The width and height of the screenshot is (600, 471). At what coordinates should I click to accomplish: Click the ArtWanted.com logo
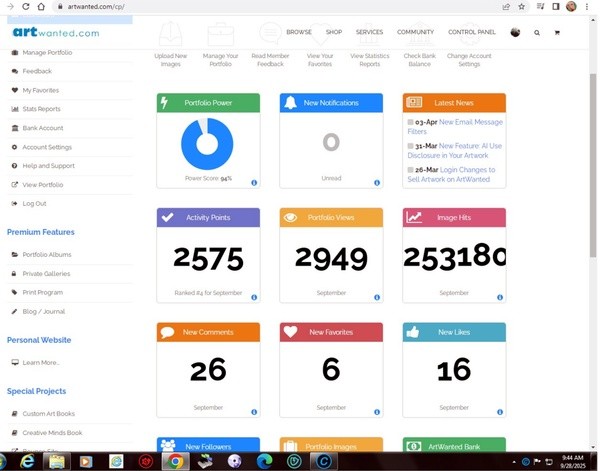tap(56, 32)
